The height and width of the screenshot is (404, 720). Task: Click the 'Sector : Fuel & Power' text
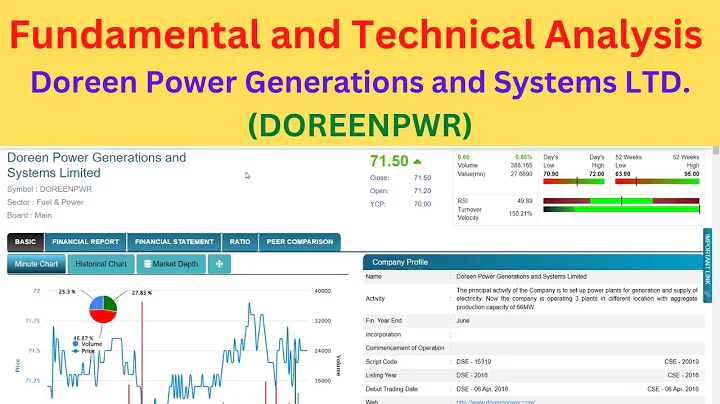click(45, 202)
